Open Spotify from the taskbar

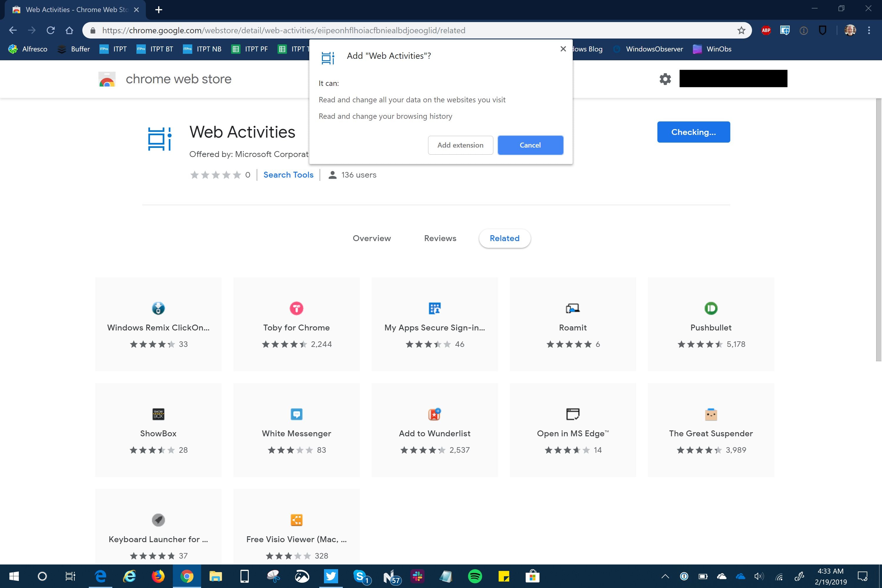[x=475, y=576]
